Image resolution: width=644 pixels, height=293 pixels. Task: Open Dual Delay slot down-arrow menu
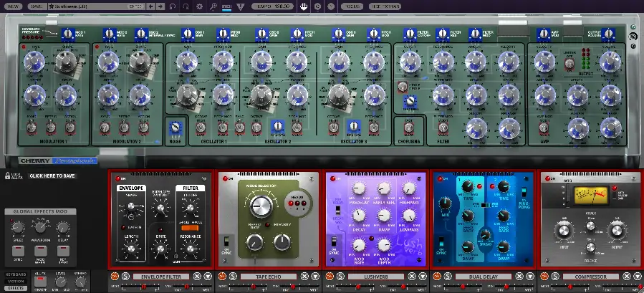[x=530, y=277]
